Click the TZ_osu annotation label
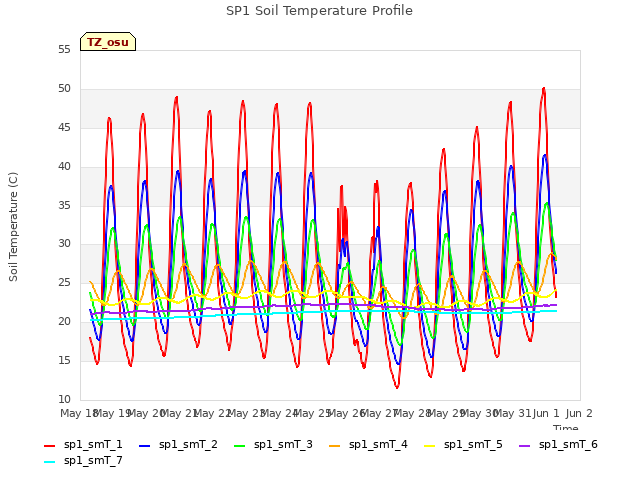The image size is (640, 480). tap(108, 42)
